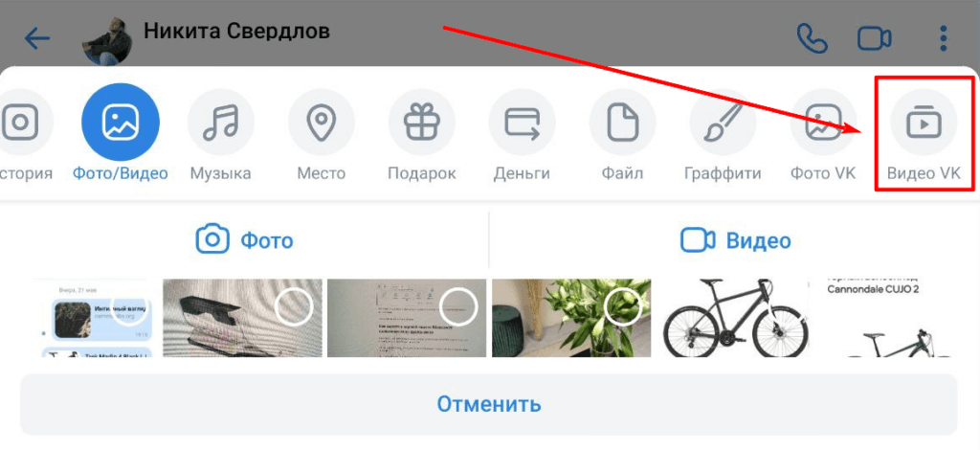Tap the Место location pin icon
Image resolution: width=980 pixels, height=450 pixels.
tap(322, 123)
